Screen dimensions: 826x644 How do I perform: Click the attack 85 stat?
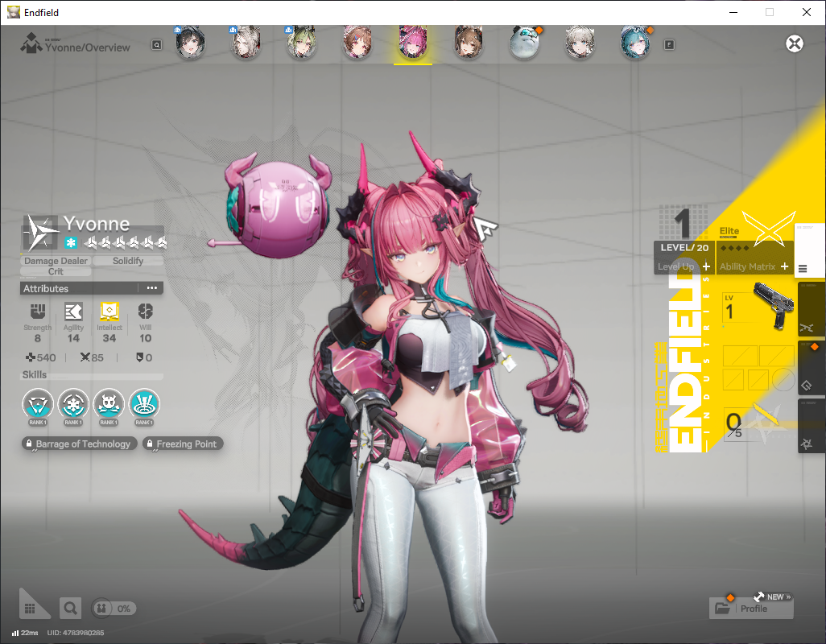click(x=92, y=357)
